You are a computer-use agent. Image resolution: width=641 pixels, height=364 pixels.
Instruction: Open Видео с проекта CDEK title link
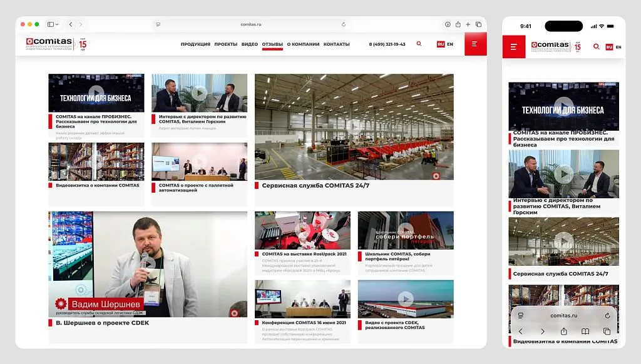(x=394, y=325)
